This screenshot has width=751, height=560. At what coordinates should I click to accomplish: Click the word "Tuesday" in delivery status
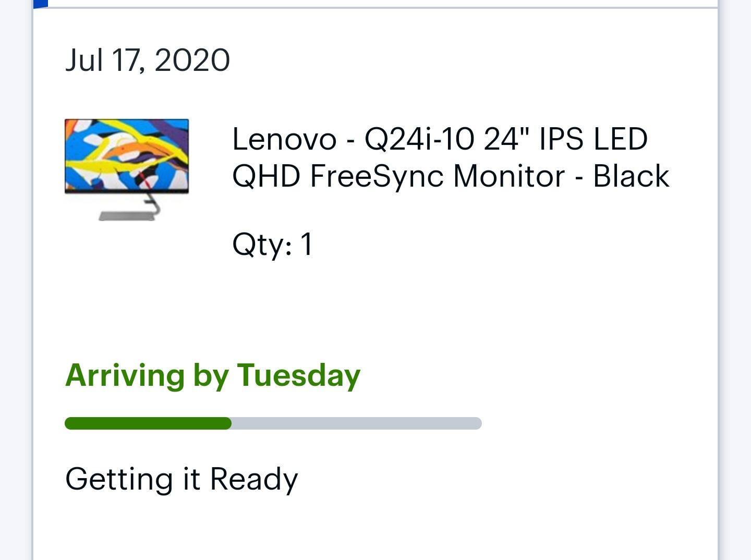[299, 375]
